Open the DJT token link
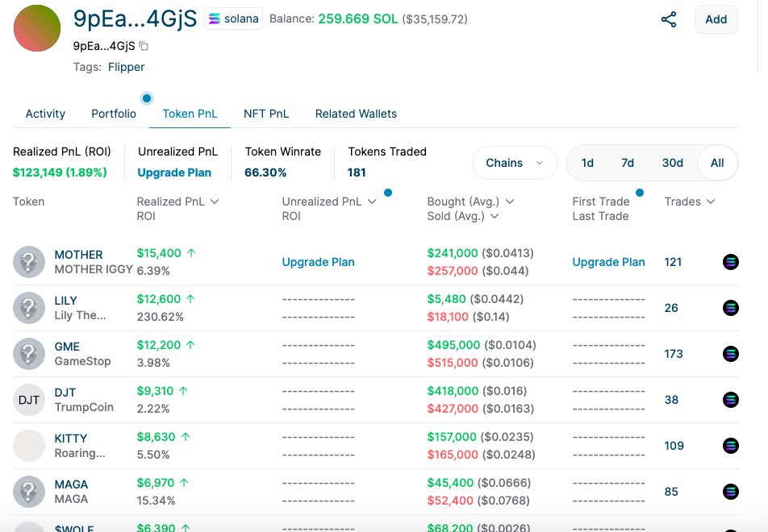 [x=65, y=393]
